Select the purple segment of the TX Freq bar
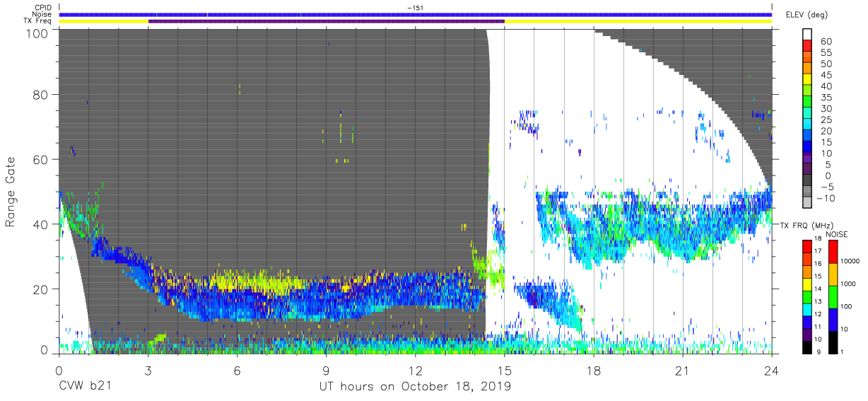Image resolution: width=868 pixels, height=401 pixels. point(327,21)
